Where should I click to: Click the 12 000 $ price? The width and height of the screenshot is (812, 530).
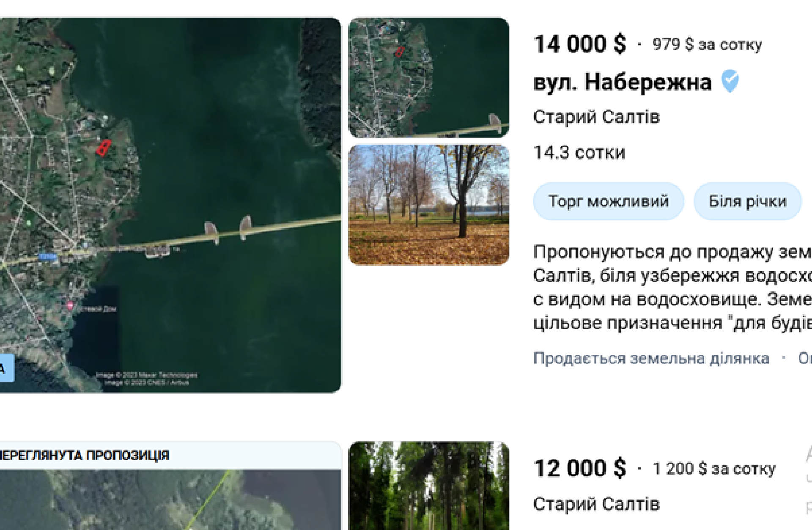(x=579, y=469)
